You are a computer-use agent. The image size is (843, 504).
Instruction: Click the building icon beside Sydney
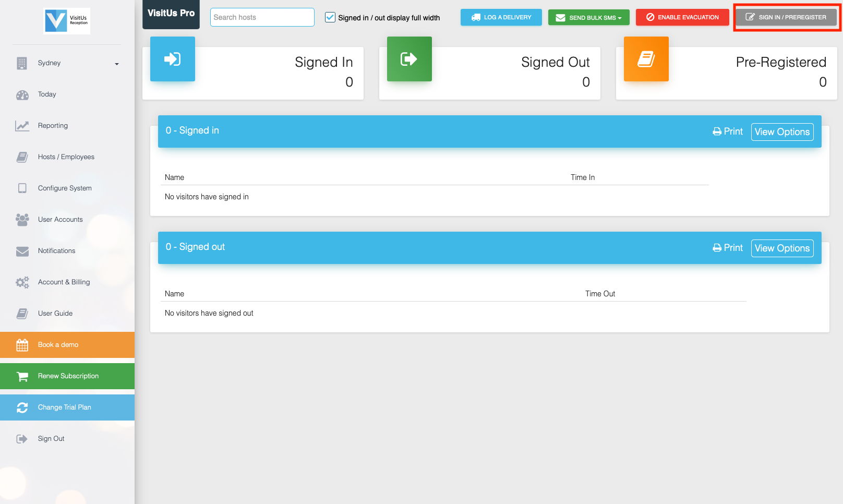pyautogui.click(x=21, y=63)
